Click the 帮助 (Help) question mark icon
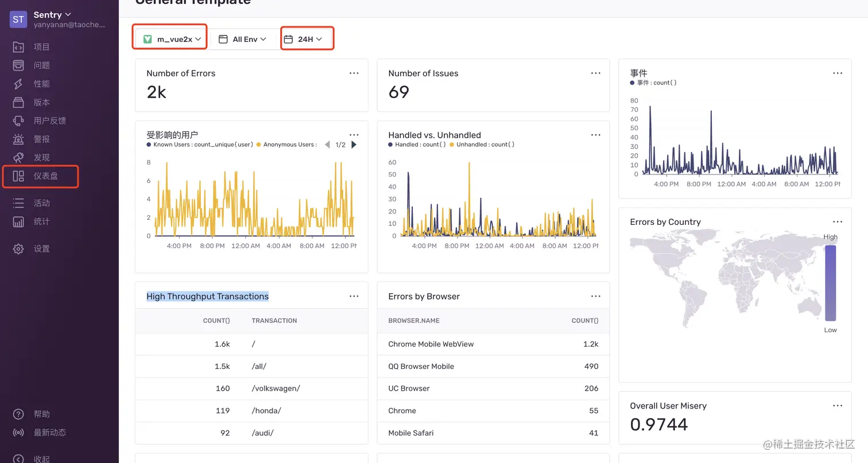The image size is (868, 463). point(18,414)
